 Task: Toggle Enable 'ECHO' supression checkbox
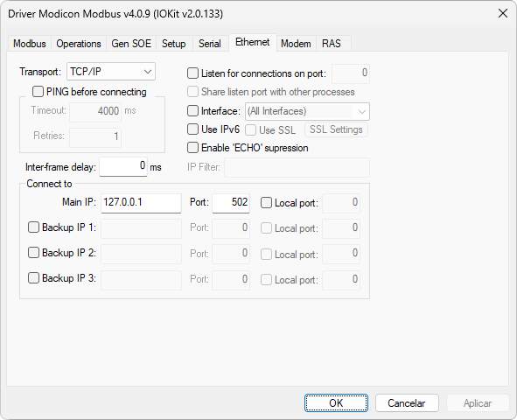click(x=192, y=147)
